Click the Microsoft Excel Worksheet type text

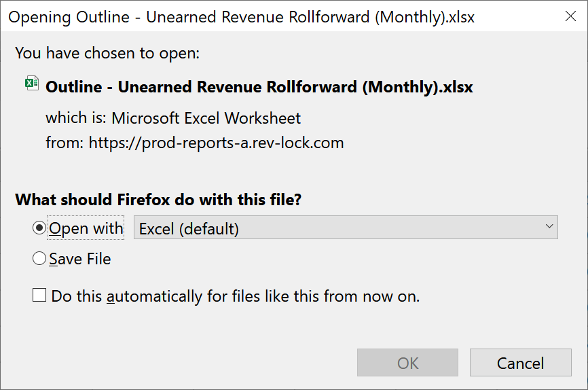[x=206, y=118]
